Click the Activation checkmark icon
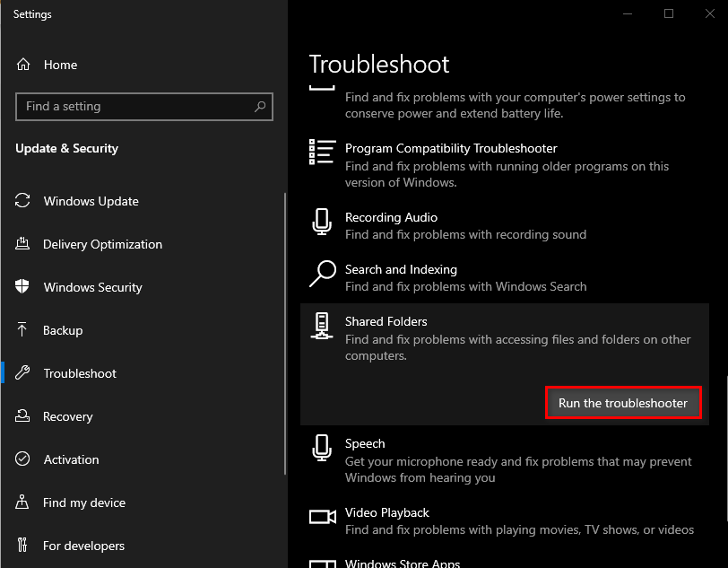 click(23, 459)
